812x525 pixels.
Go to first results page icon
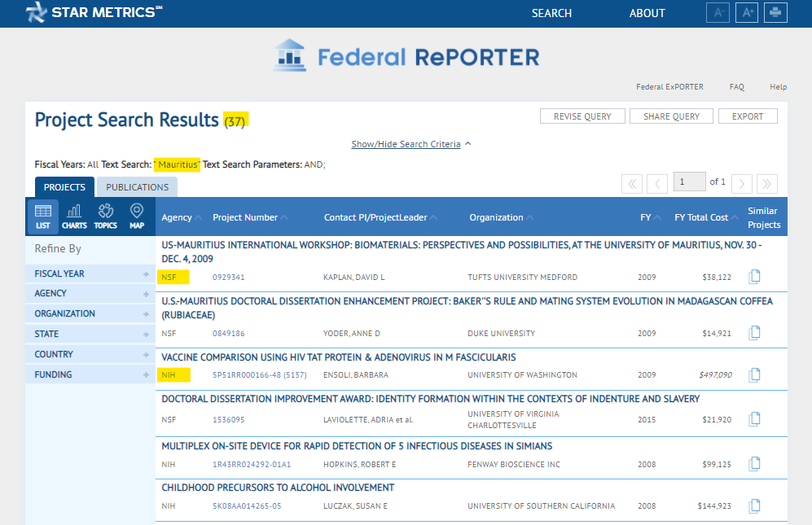tap(632, 184)
